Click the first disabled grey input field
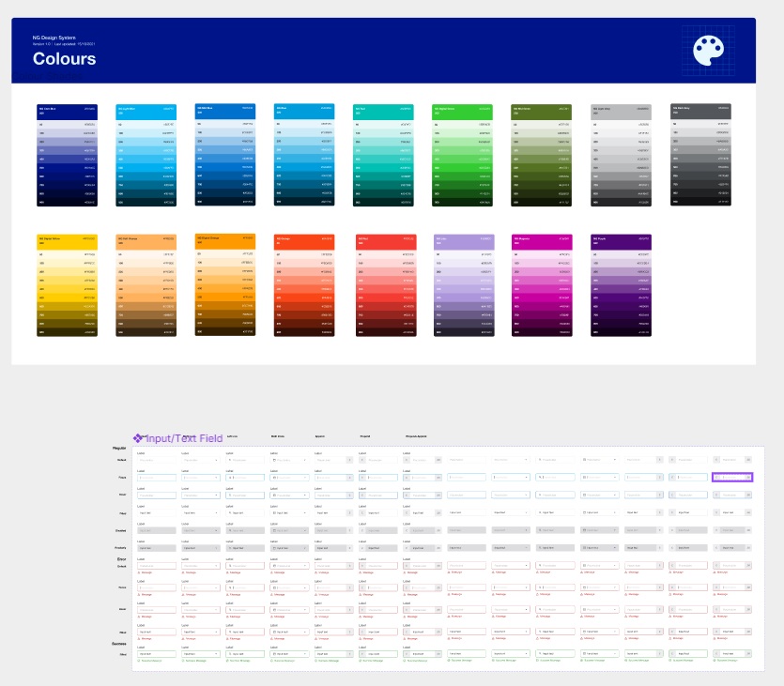This screenshot has width=784, height=686. click(x=155, y=530)
